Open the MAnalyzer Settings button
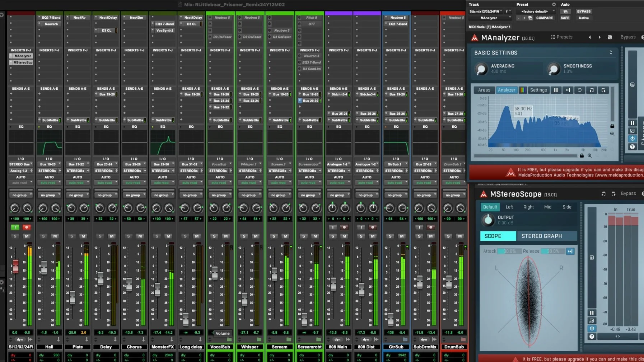The width and height of the screenshot is (644, 362). [x=538, y=90]
